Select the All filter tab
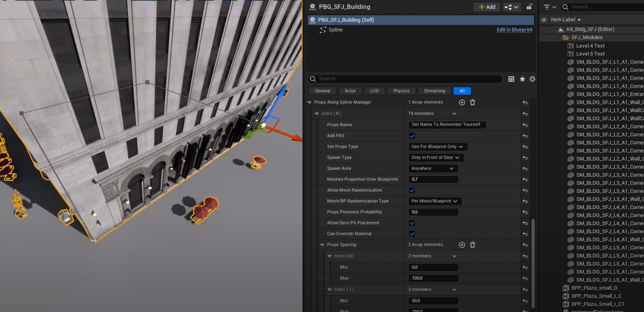Screen dimensions: 644x312 (462, 91)
